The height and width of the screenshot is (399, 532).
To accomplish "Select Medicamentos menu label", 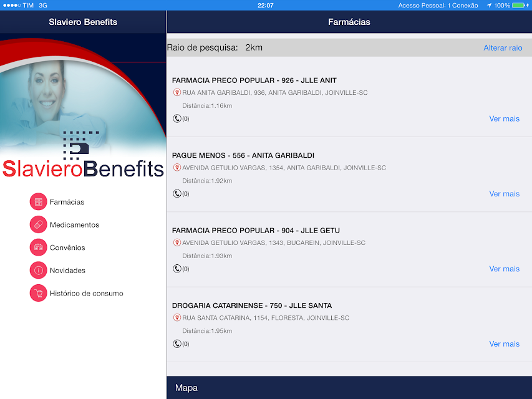I will click(74, 224).
